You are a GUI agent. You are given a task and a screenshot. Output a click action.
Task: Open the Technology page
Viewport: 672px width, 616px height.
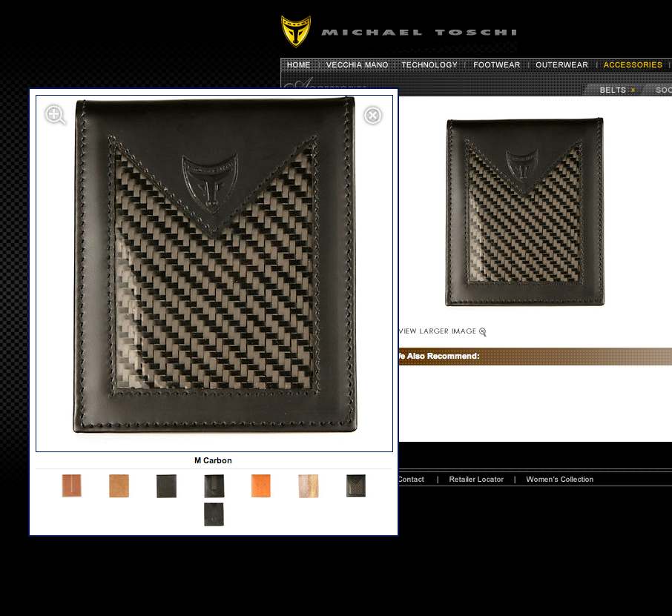click(429, 65)
